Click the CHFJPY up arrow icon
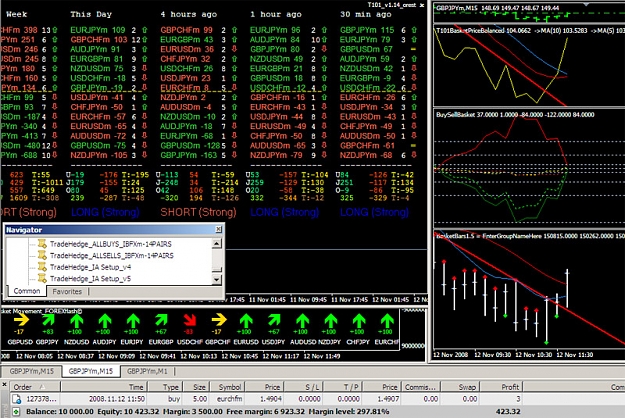Screen dimensions: 625x418 click(x=359, y=321)
